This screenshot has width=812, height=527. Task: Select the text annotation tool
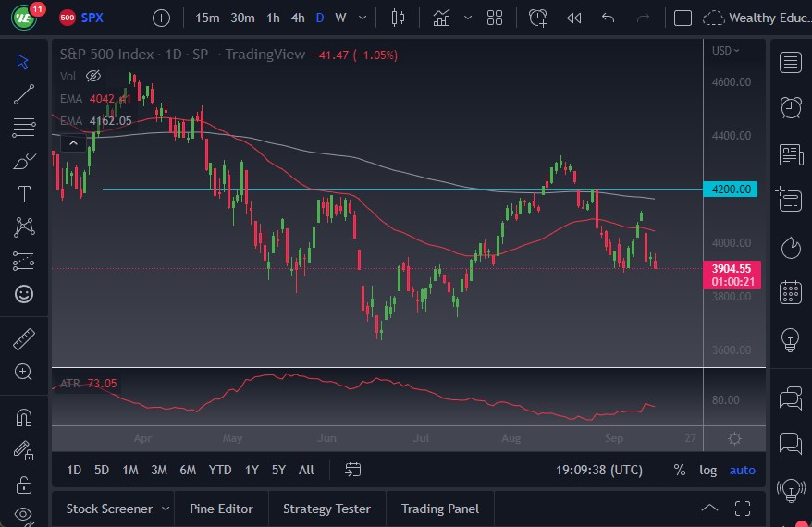(x=24, y=194)
